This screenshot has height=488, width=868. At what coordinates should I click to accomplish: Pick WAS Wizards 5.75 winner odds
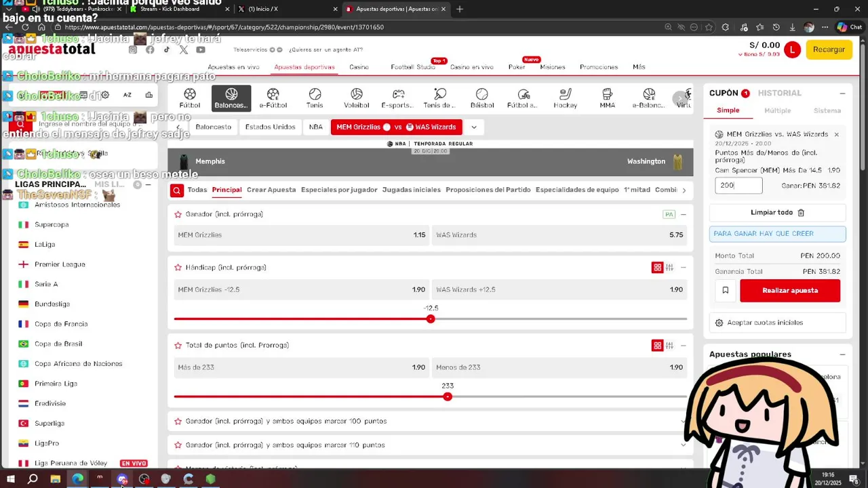[x=559, y=235]
